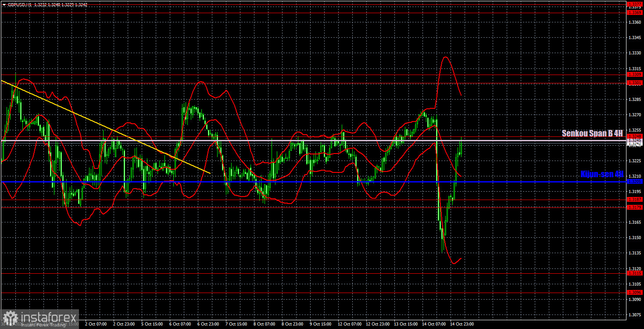The width and height of the screenshot is (644, 329).
Task: Click the 1.3225 price axis value
Action: coord(634,161)
